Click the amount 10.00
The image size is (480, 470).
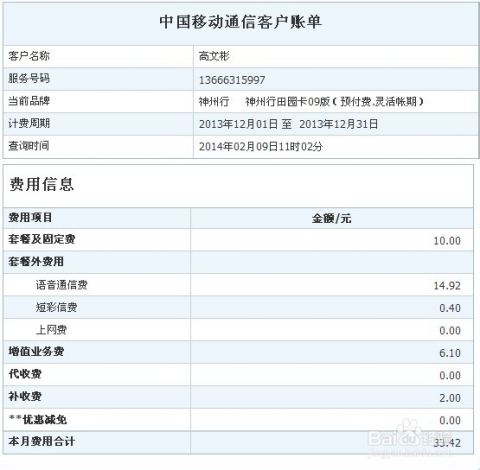coord(447,241)
